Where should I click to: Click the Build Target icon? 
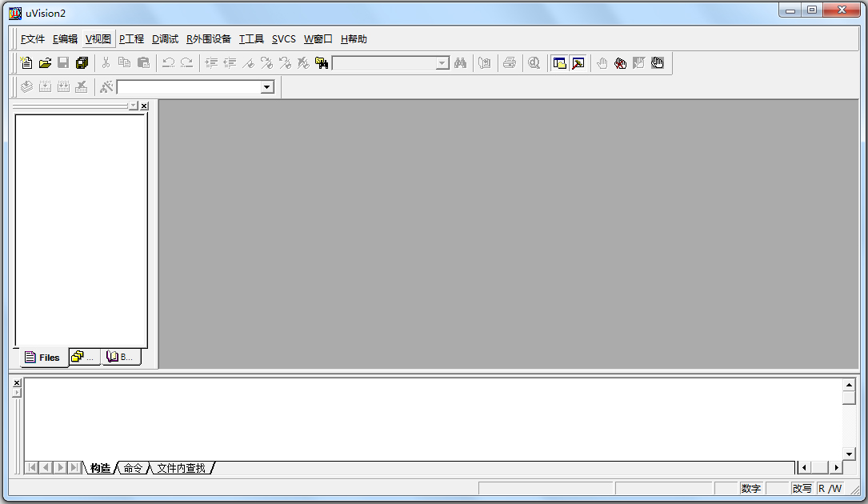[x=45, y=87]
